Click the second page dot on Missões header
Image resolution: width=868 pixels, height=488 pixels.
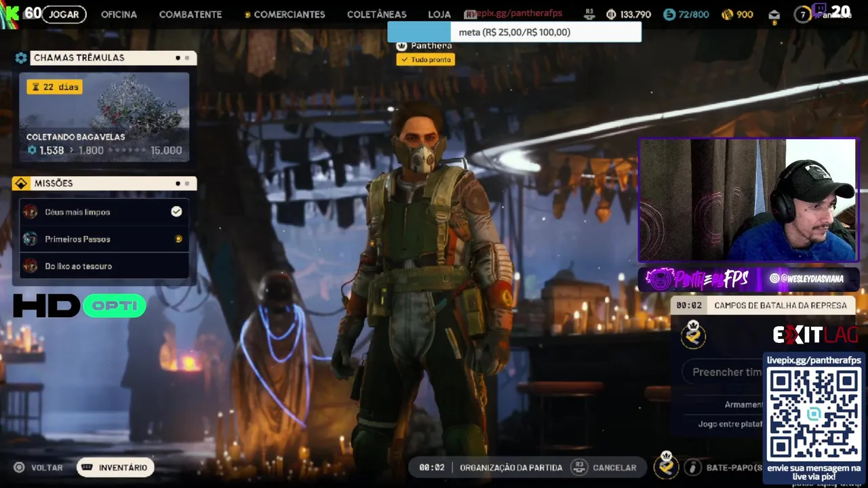coord(187,183)
